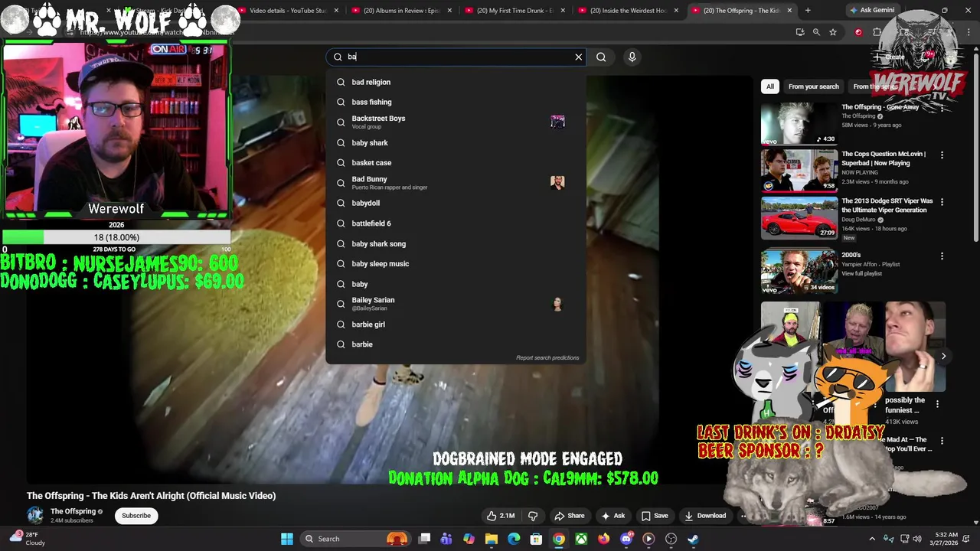Open Steam from taskbar
Viewport: 980px width, 551px height.
click(694, 539)
